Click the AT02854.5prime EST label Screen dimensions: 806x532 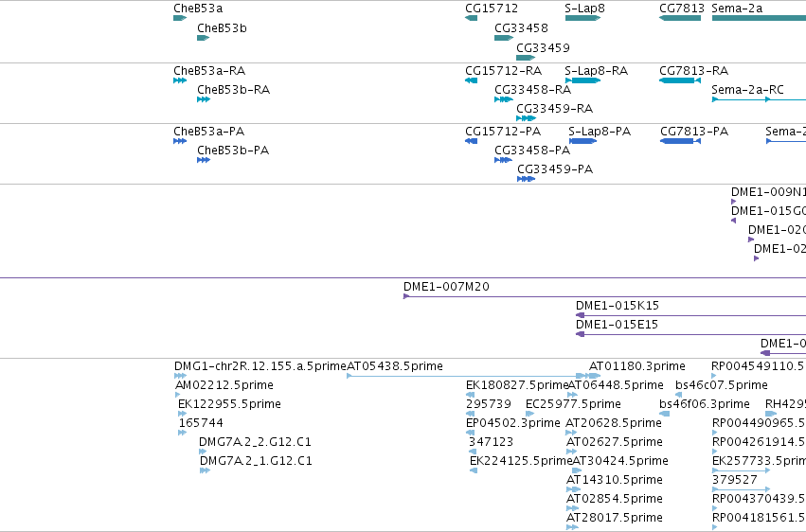(615, 499)
